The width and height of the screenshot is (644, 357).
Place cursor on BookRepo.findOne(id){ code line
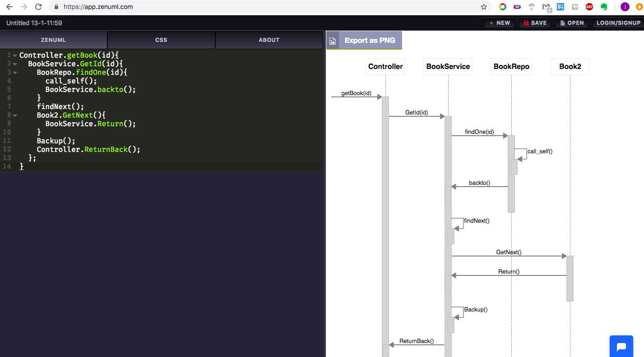point(82,72)
